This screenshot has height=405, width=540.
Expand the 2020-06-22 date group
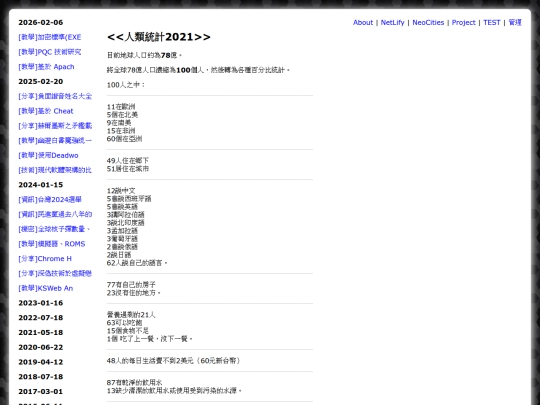point(41,347)
